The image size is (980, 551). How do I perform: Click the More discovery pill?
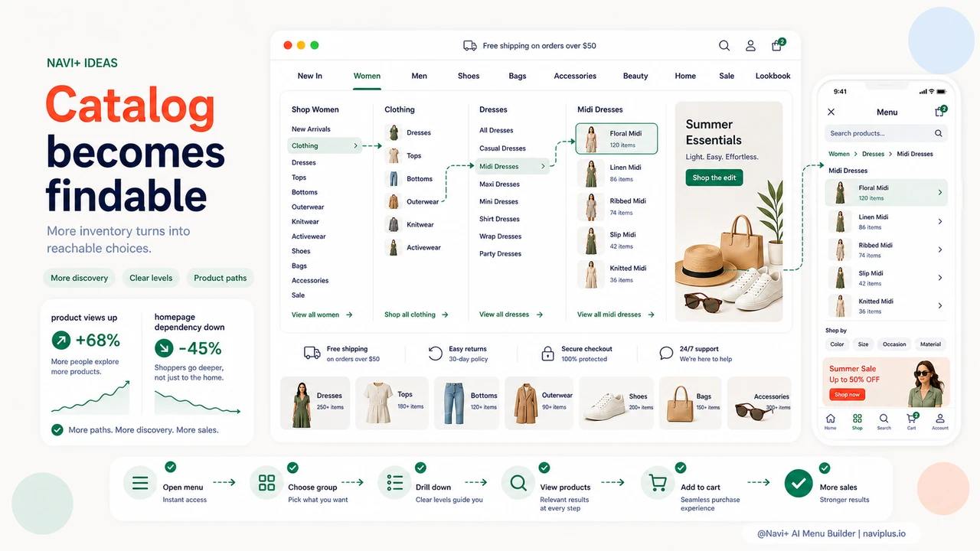[x=80, y=278]
